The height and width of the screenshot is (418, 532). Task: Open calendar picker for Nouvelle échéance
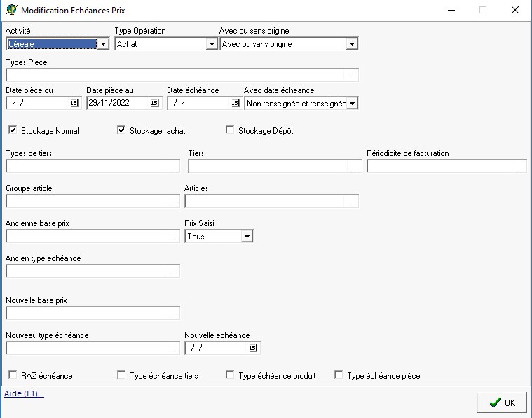253,348
